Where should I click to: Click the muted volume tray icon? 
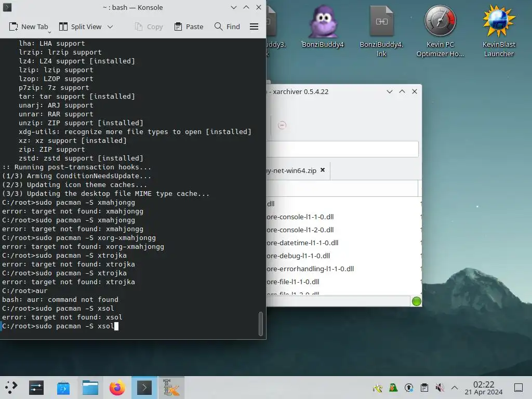tap(440, 388)
